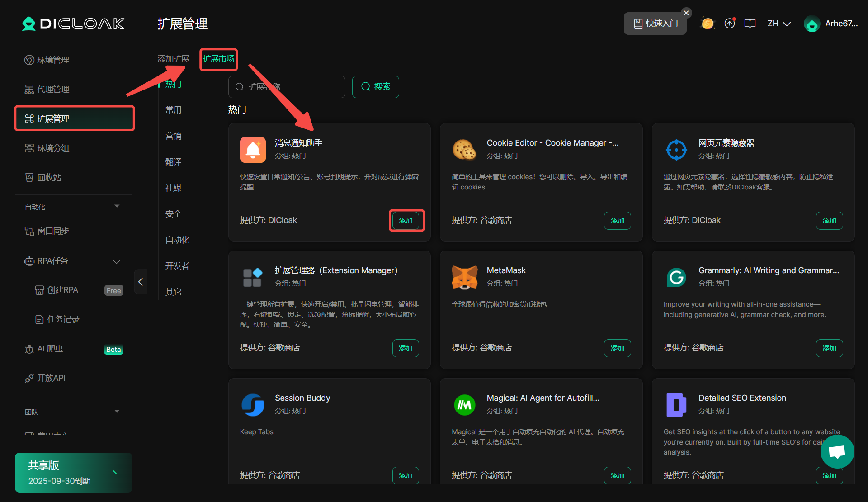
Task: Click the 消息通知助手 card title
Action: (x=298, y=143)
